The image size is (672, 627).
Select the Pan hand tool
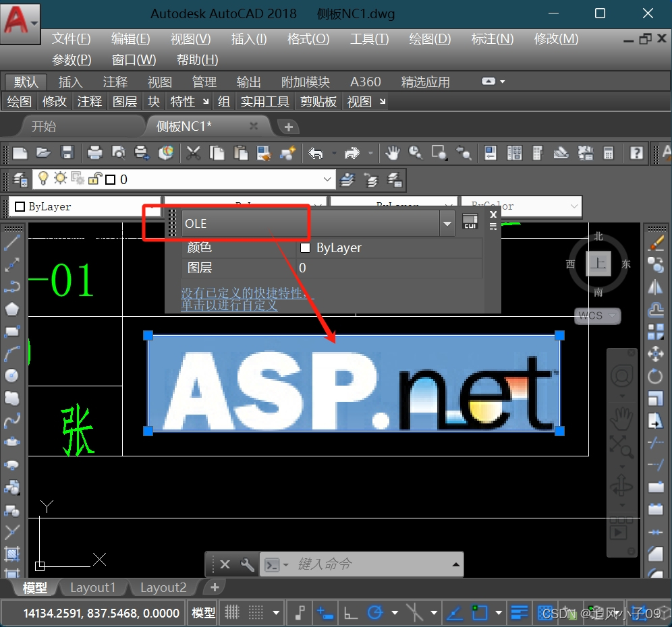pos(392,153)
